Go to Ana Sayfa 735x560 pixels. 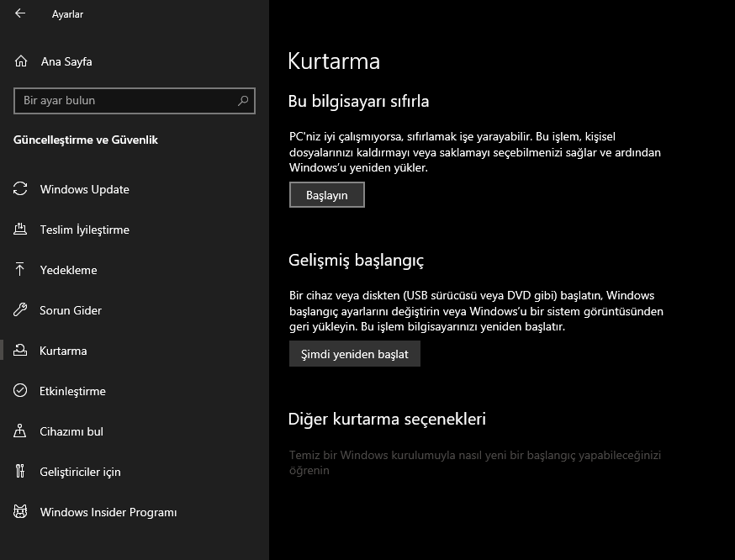[x=135, y=61]
